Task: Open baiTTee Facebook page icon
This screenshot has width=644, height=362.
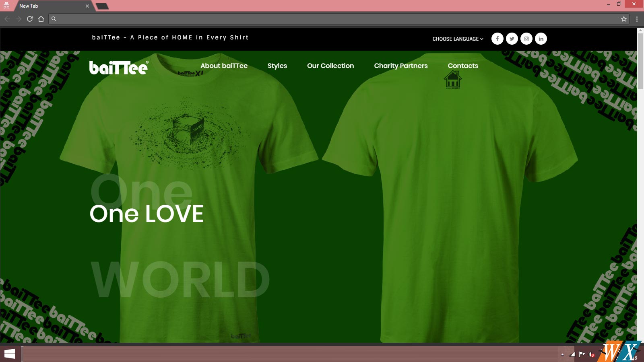Action: [x=497, y=39]
